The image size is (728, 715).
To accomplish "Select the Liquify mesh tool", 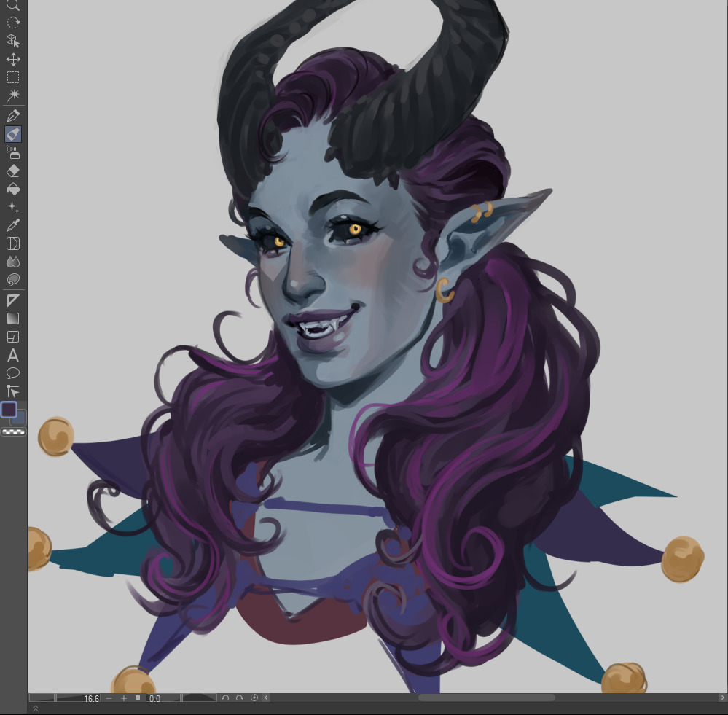I will (x=13, y=243).
